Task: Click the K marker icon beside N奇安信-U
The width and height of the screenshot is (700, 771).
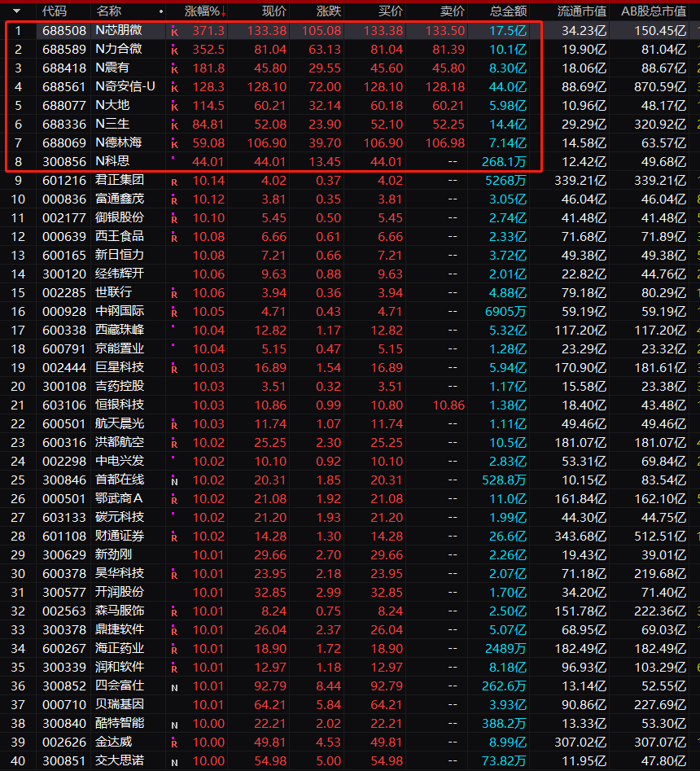Action: click(174, 88)
